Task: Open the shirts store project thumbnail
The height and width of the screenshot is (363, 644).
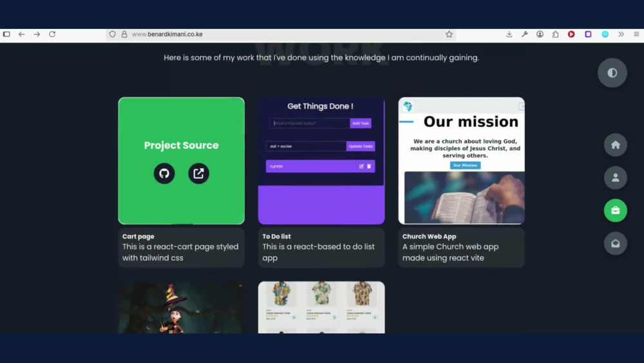Action: tap(321, 308)
